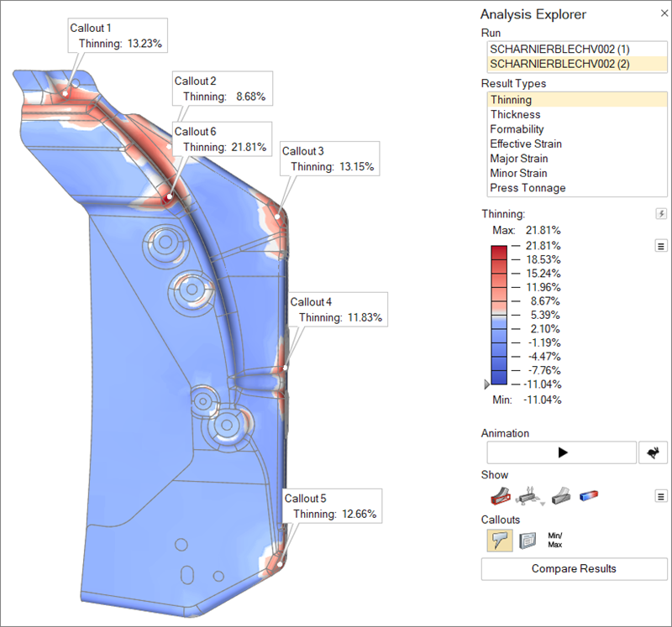The height and width of the screenshot is (627, 672).
Task: Close the Analysis Explorer panel
Action: (659, 14)
